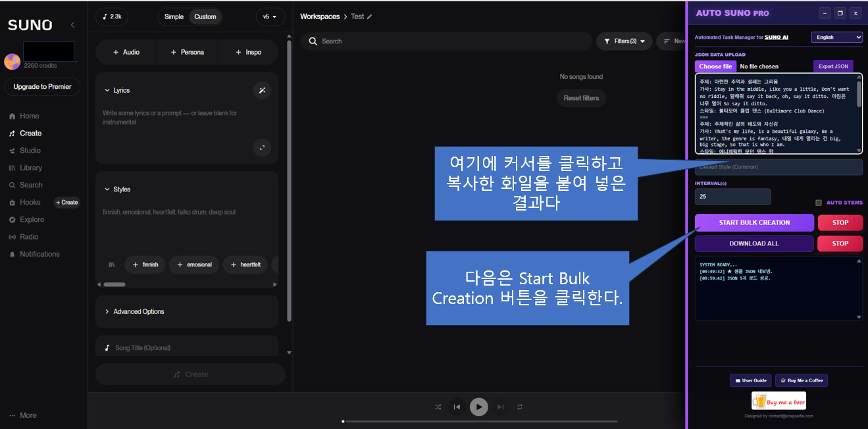The width and height of the screenshot is (868, 429).
Task: Open the v5 model version dropdown
Action: [x=270, y=16]
